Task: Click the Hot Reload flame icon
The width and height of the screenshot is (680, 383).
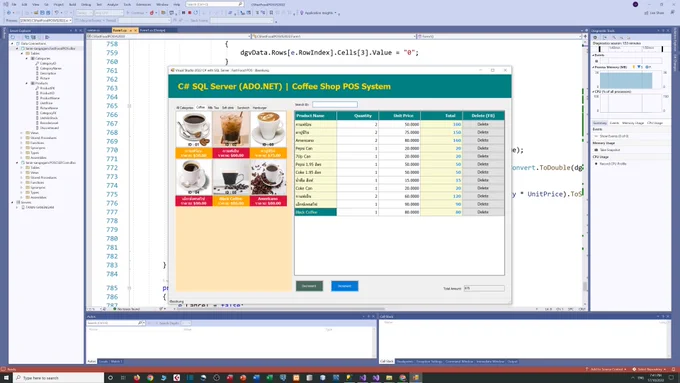Action: [152, 13]
